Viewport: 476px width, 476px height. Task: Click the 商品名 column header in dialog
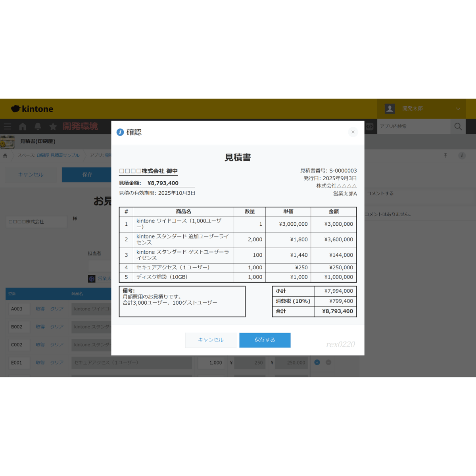click(x=183, y=212)
